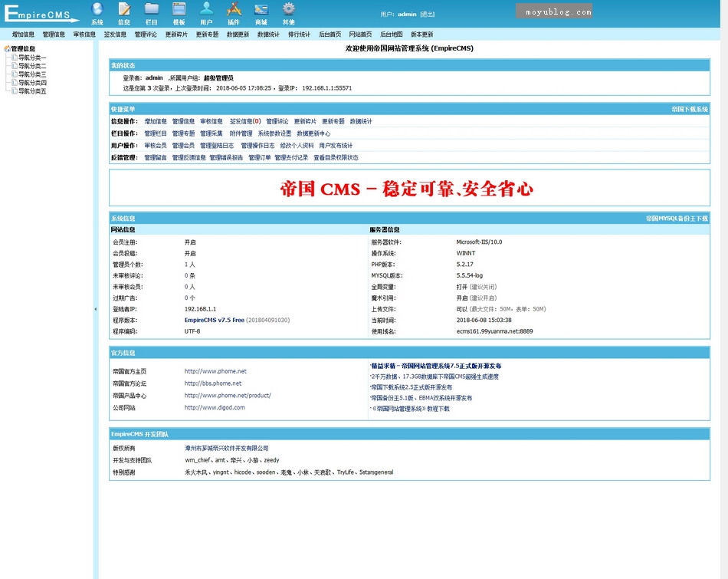Open 管理操作日志 in the quick menu
728x579 pixels.
(x=257, y=146)
